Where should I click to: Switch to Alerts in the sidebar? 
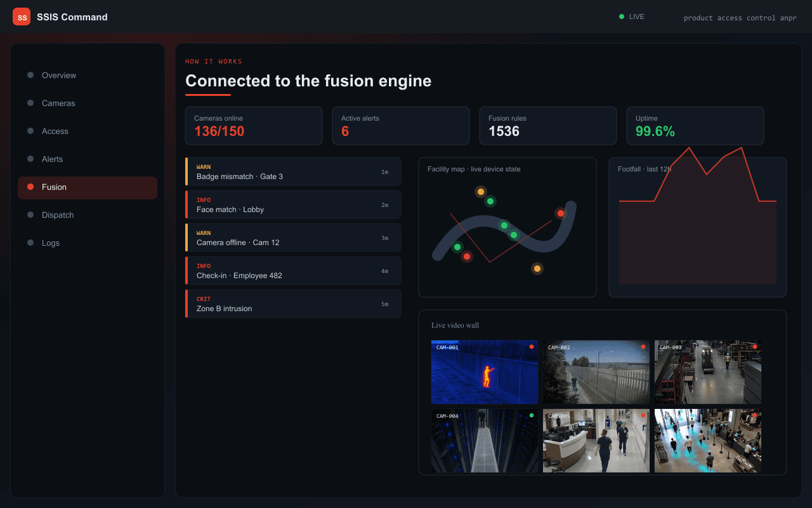click(x=88, y=159)
